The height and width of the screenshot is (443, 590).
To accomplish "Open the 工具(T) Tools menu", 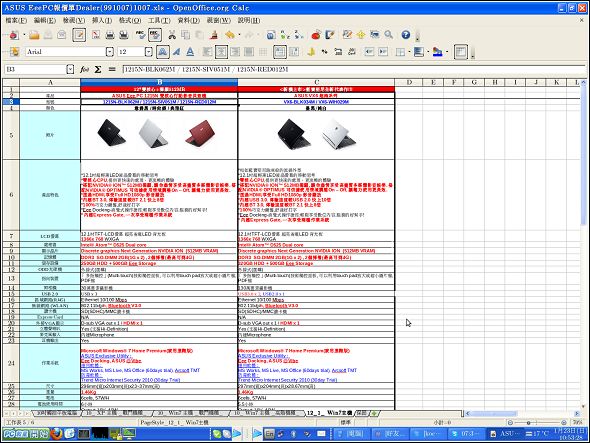I will 159,20.
